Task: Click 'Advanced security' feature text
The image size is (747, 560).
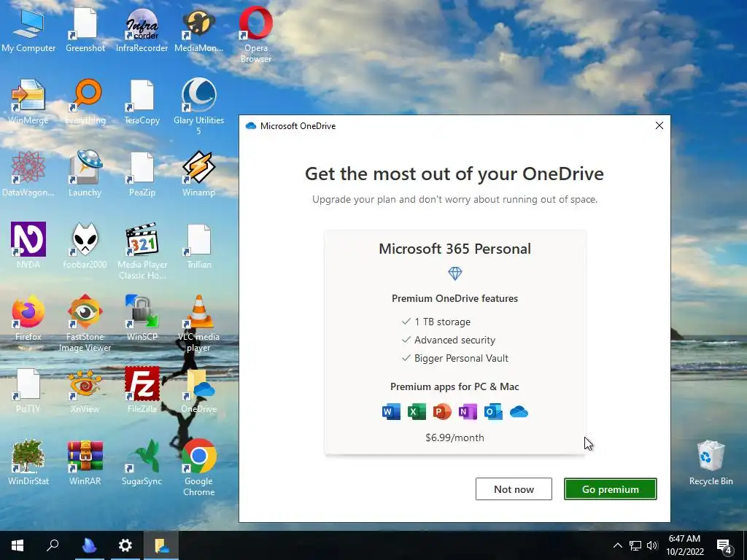Action: (x=455, y=340)
